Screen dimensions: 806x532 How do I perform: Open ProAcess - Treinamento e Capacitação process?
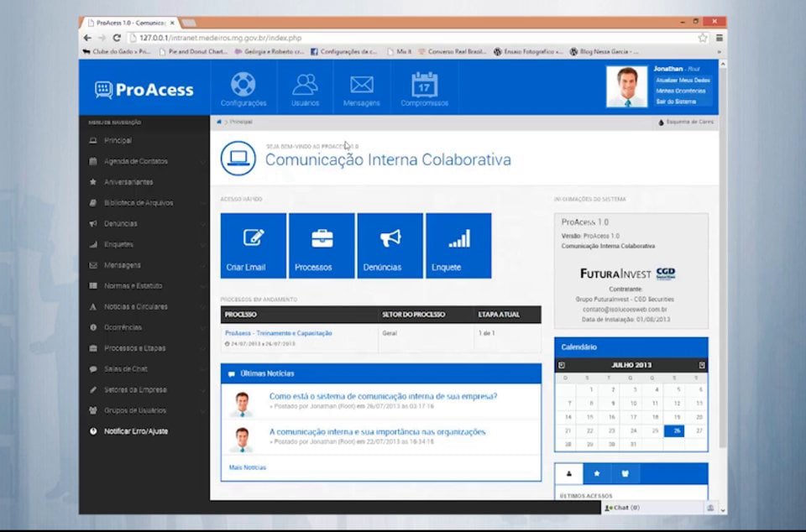tap(278, 333)
